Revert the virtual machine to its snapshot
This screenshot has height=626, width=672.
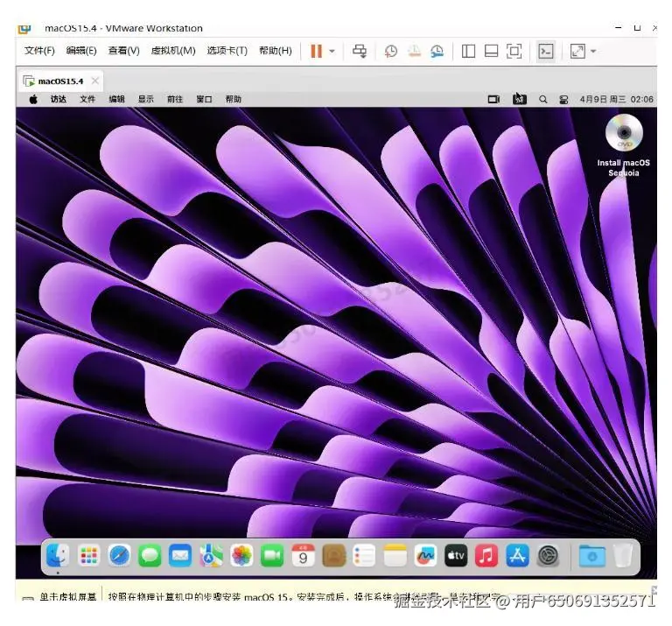tap(414, 51)
